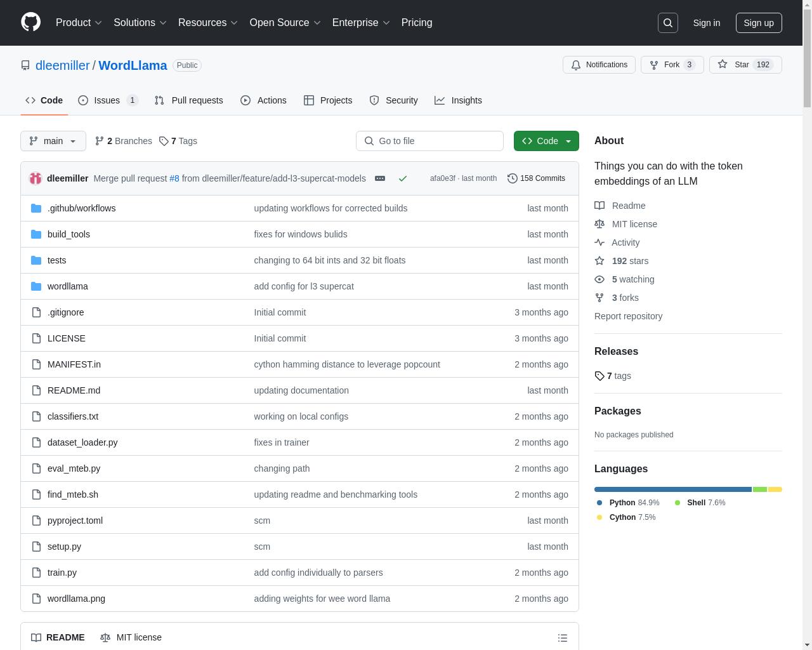The height and width of the screenshot is (650, 812).
Task: Switch to the Insights tab
Action: 458,100
